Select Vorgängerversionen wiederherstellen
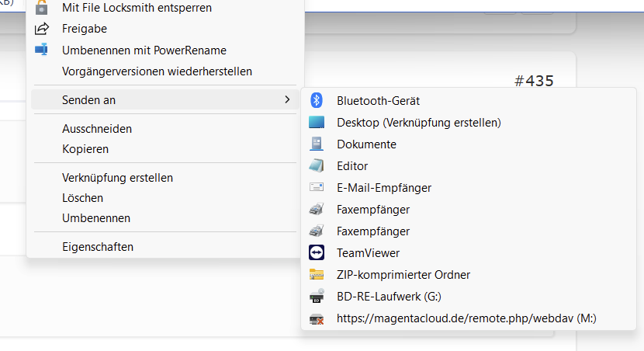The width and height of the screenshot is (644, 351). click(157, 71)
